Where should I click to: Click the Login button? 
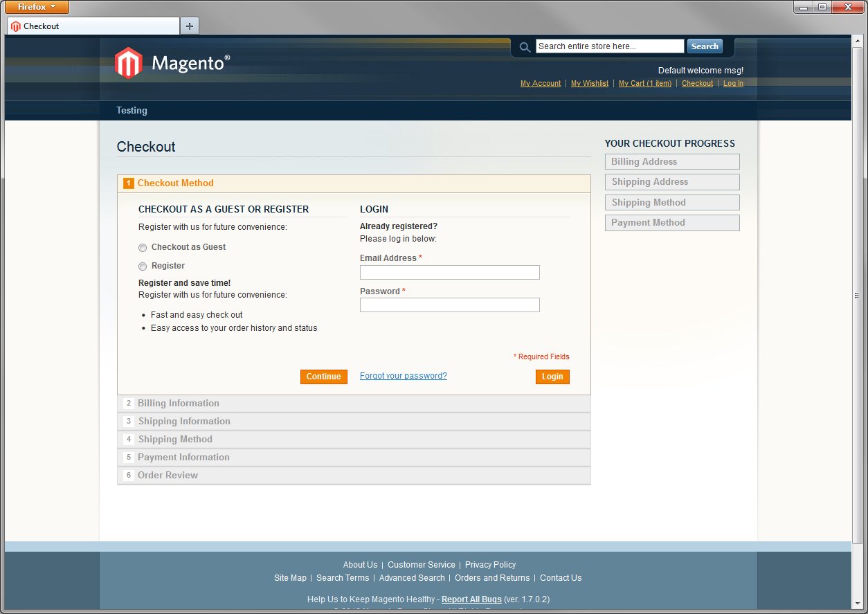coord(552,377)
